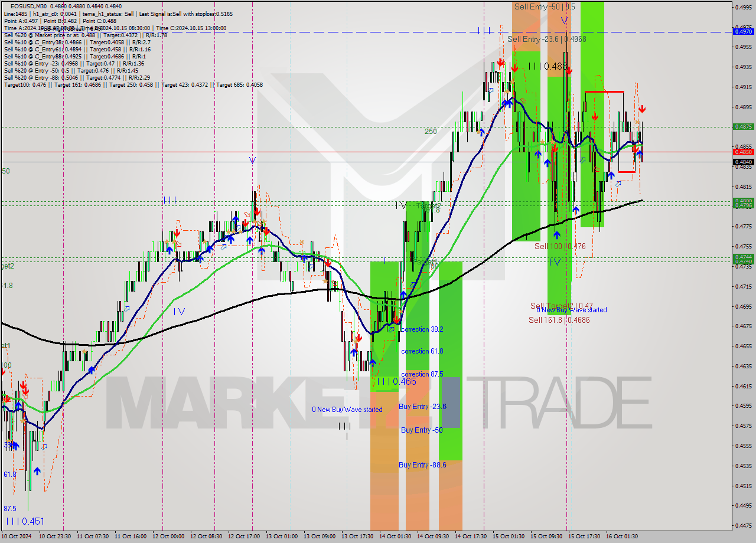Viewport: 756px width, 543px height.
Task: Click the 0.4995 value on price axis
Action: (x=742, y=7)
